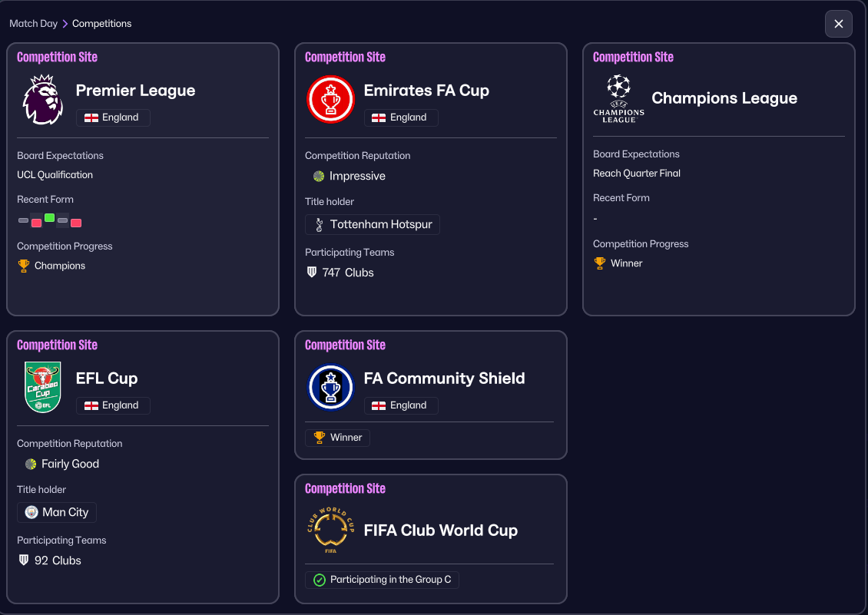The height and width of the screenshot is (615, 868).
Task: Close the Competitions panel
Action: pos(838,24)
